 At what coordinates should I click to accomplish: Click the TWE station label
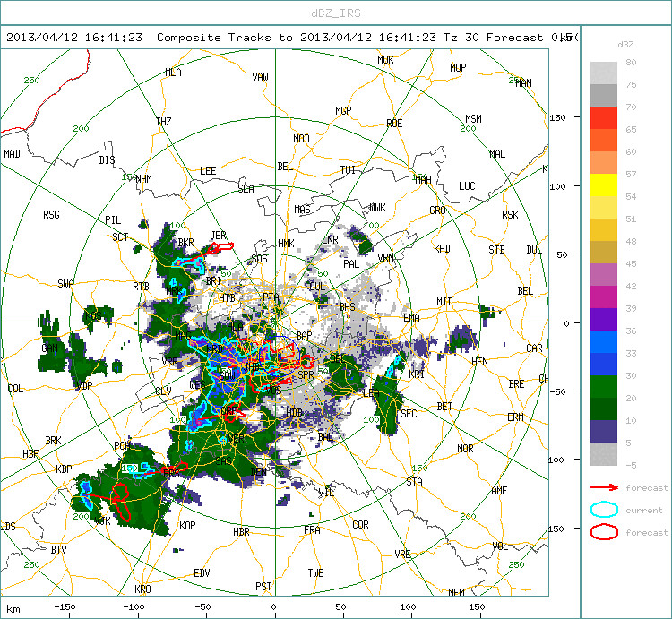[316, 572]
